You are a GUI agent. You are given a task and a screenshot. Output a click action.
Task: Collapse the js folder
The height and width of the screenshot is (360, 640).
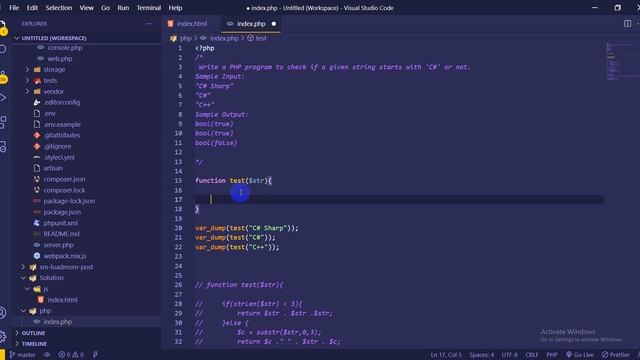(27, 289)
